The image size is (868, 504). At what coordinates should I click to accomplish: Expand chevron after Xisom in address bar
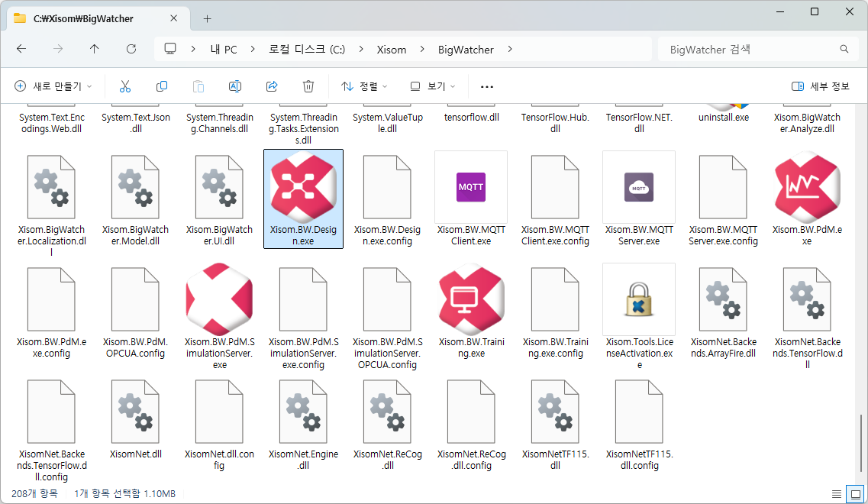pos(422,50)
